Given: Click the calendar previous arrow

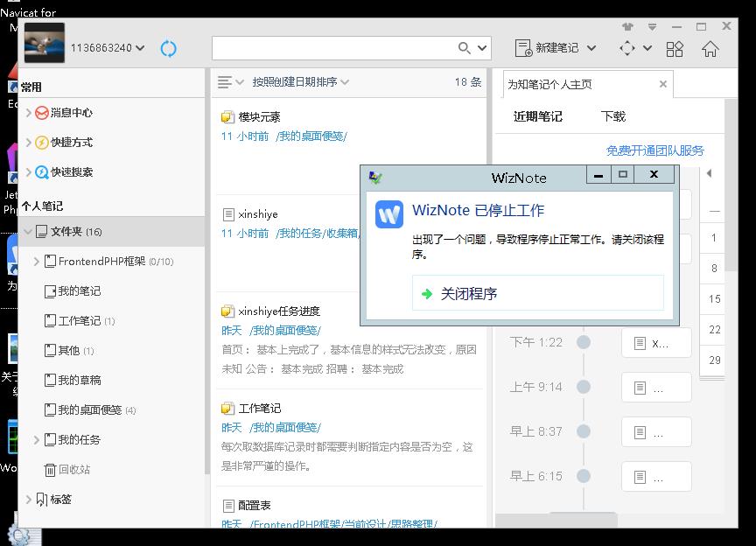Looking at the screenshot, I should [x=709, y=173].
